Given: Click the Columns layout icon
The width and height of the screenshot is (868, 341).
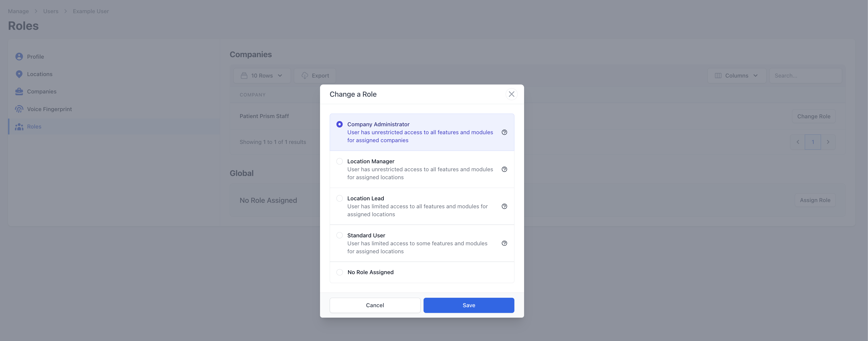Looking at the screenshot, I should (718, 76).
